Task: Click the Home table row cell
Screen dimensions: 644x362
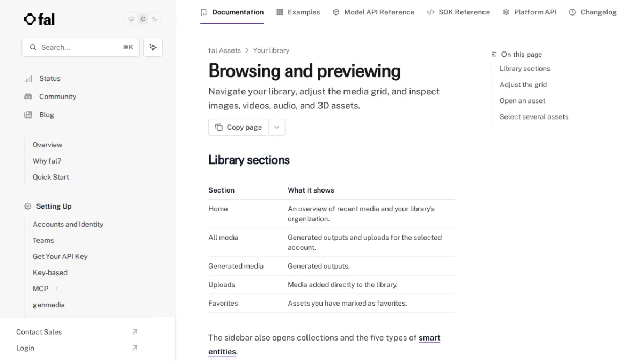Action: click(218, 209)
